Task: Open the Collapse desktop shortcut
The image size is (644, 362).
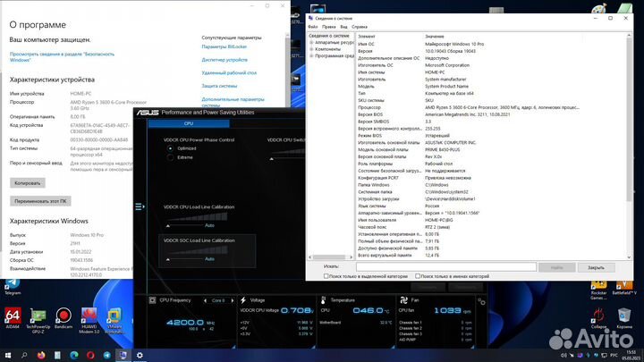Action: (598, 318)
